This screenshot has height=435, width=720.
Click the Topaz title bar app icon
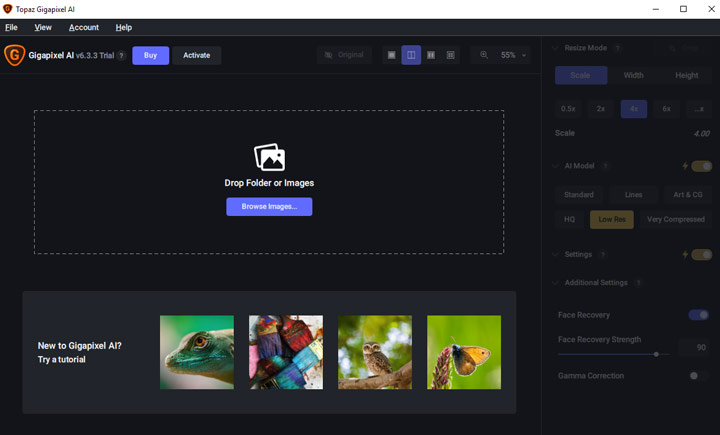coord(7,9)
